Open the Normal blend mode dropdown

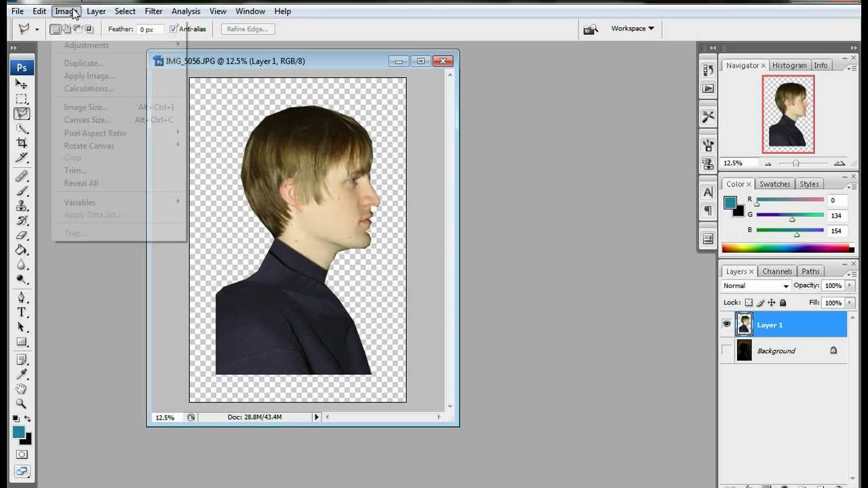point(756,286)
